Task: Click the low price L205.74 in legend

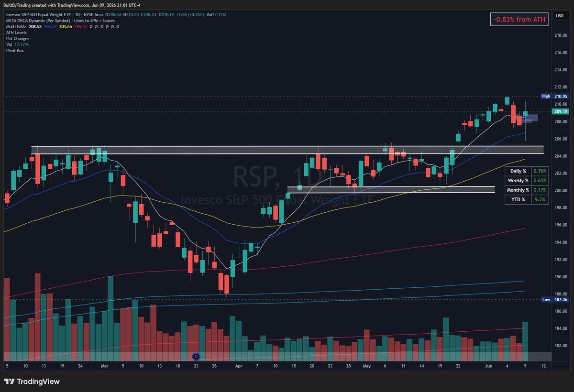Action: 149,15
